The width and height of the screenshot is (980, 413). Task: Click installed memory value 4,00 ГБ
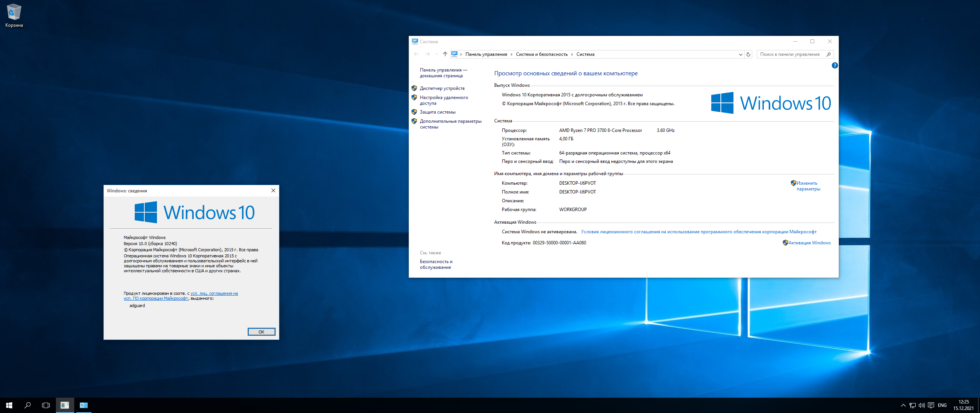[x=566, y=139]
